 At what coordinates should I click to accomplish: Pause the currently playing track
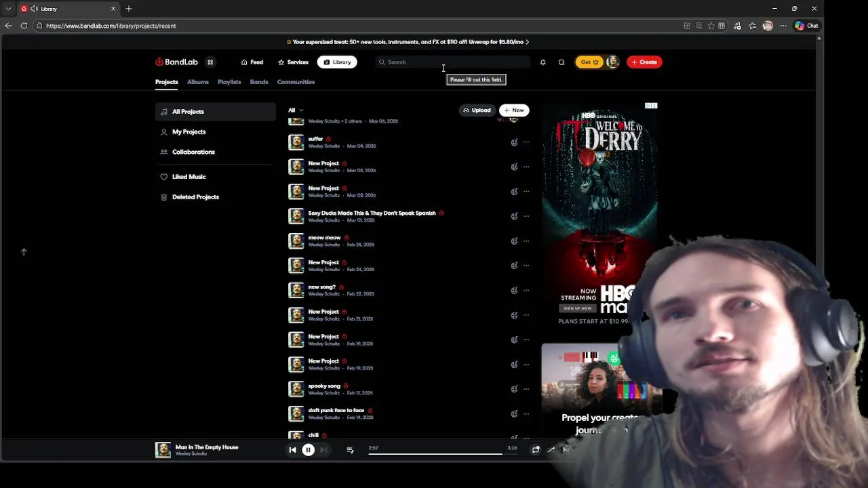coord(308,450)
